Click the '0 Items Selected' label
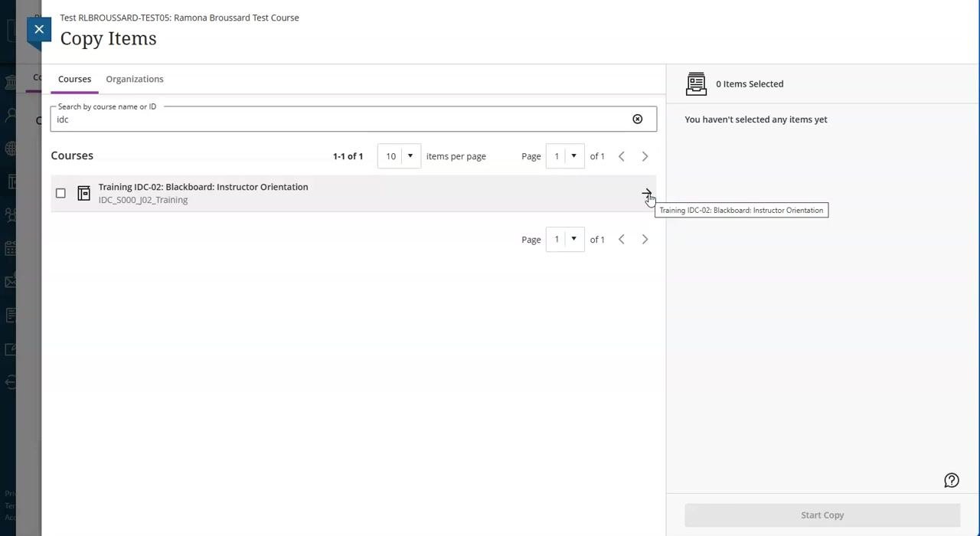This screenshot has width=980, height=536. pos(750,84)
